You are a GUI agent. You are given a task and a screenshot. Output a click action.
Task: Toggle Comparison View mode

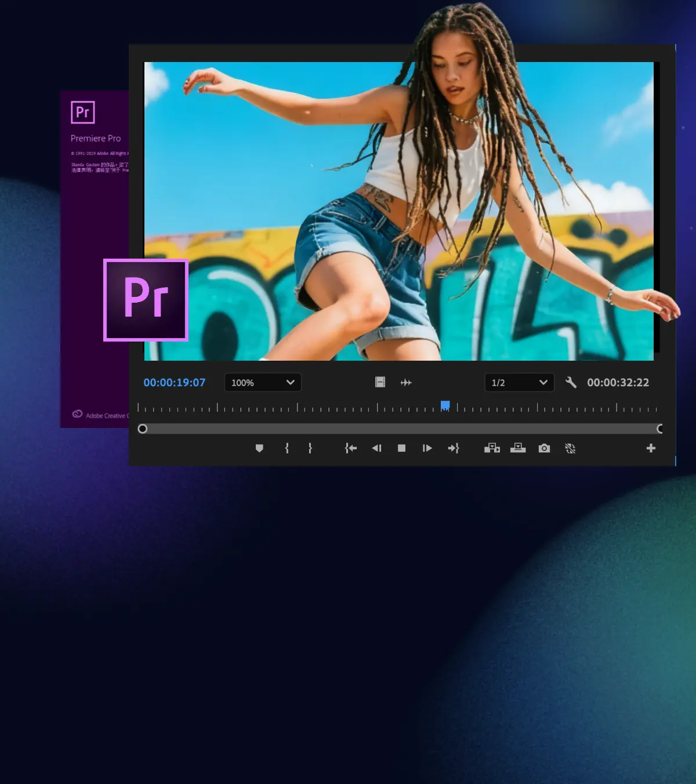570,448
